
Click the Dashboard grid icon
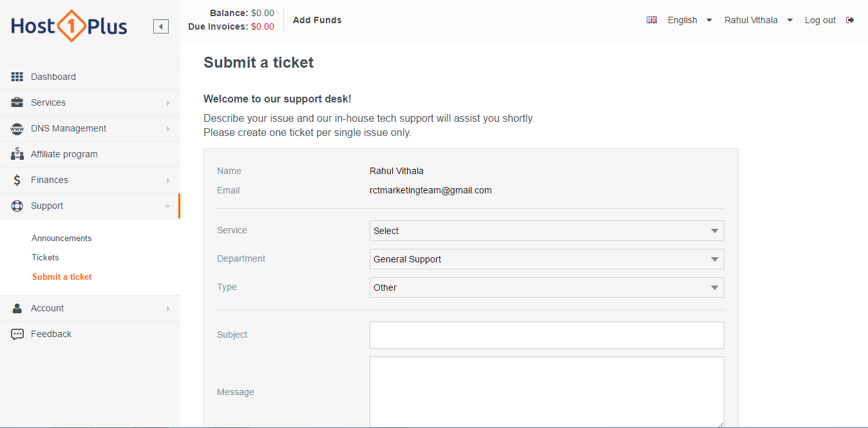coord(17,76)
